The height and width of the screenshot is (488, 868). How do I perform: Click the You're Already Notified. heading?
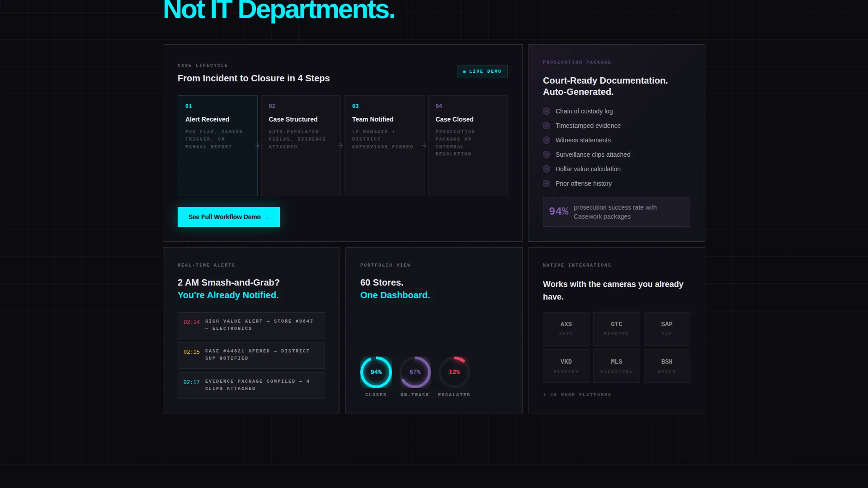tap(228, 295)
